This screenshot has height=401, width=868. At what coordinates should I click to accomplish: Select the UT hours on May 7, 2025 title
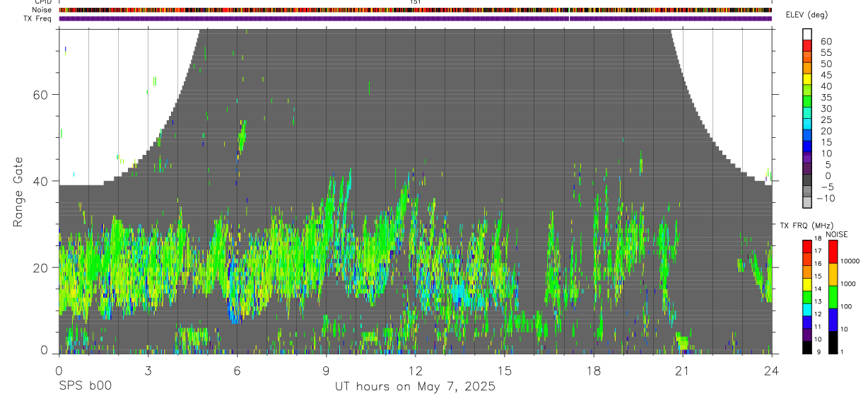click(415, 387)
